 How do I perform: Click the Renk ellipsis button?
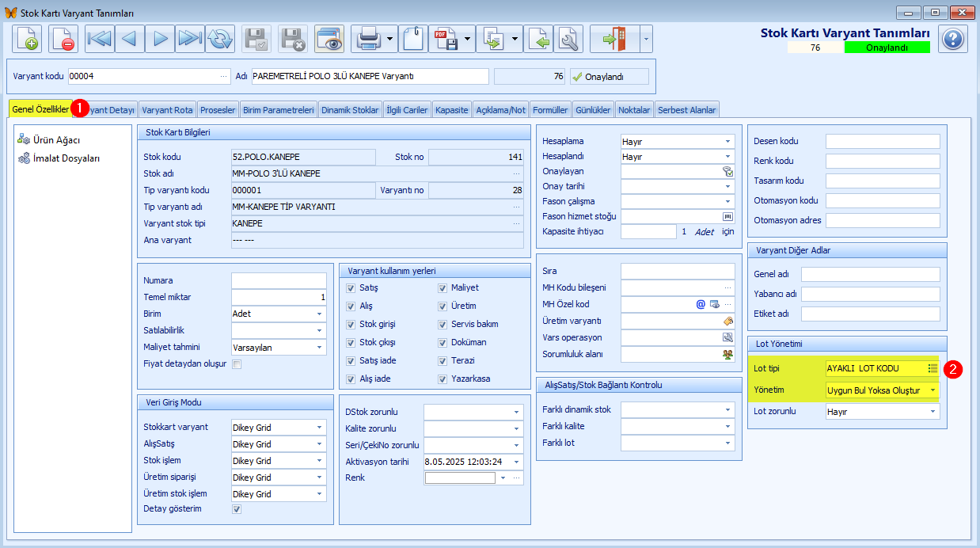pyautogui.click(x=517, y=478)
